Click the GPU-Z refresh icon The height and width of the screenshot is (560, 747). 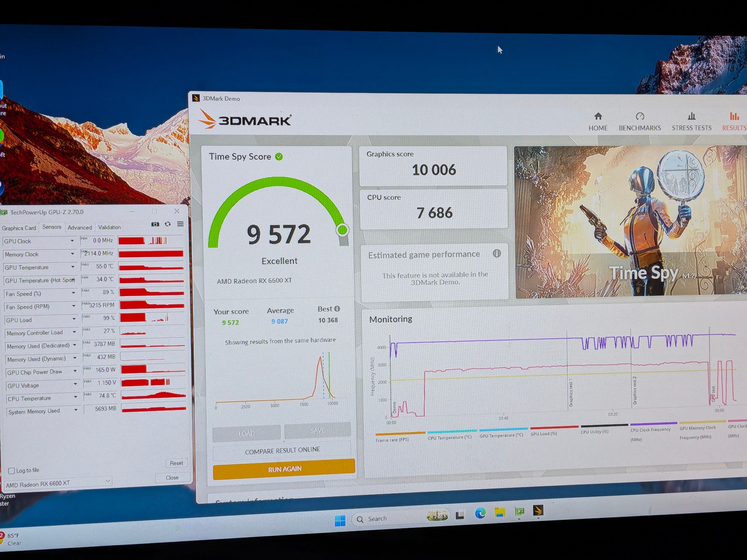[x=168, y=224]
